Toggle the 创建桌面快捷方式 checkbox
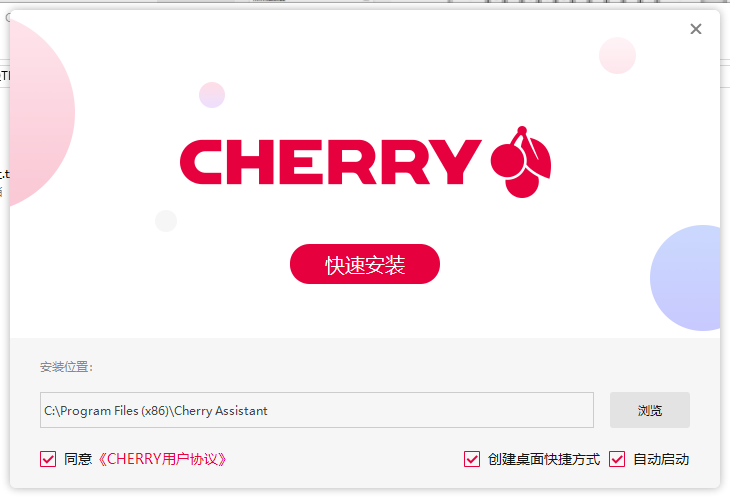 pyautogui.click(x=472, y=459)
